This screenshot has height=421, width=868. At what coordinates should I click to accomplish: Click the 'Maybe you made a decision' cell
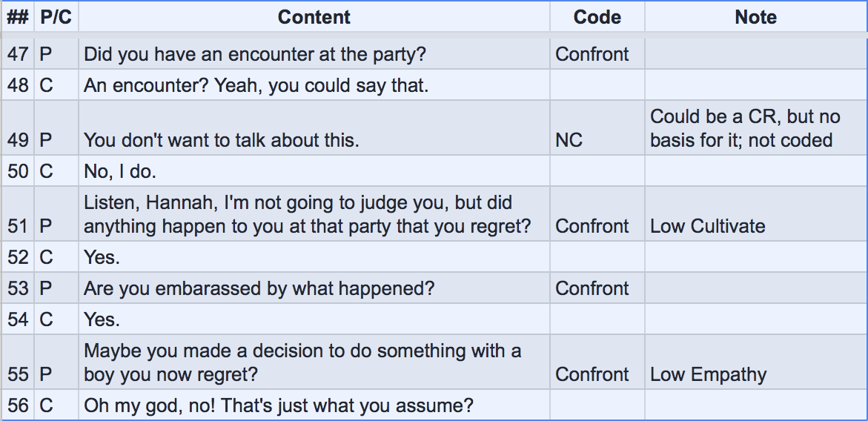pyautogui.click(x=302, y=362)
